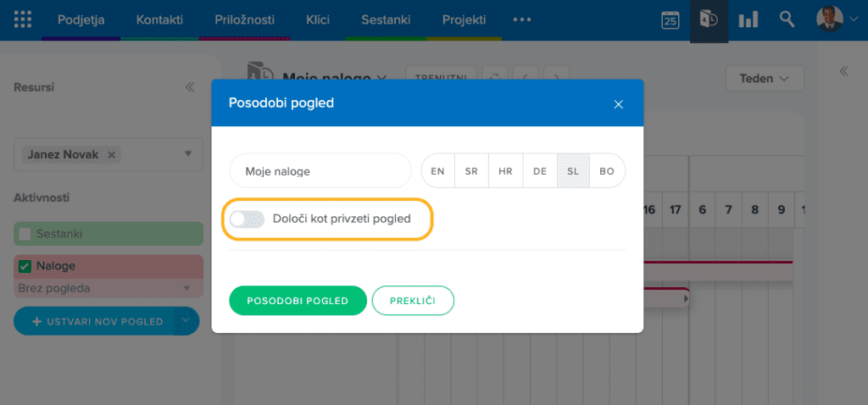Click the Posodobi pogled green button
Image resolution: width=868 pixels, height=405 pixels.
click(298, 301)
